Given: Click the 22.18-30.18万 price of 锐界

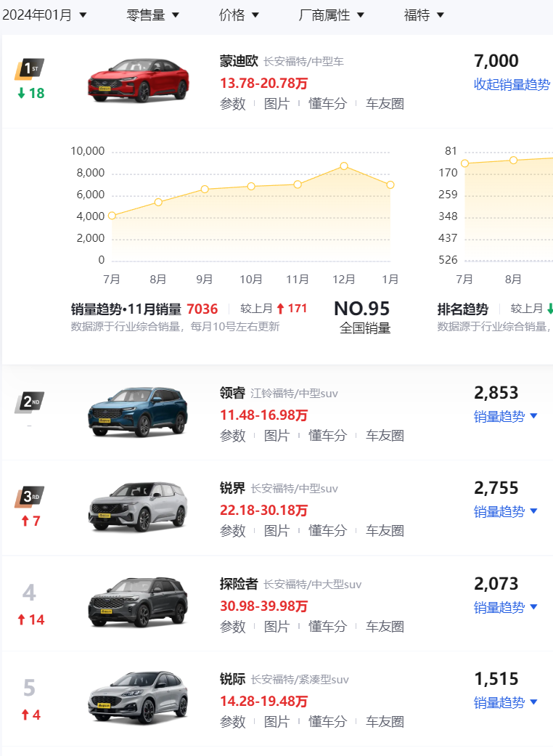Looking at the screenshot, I should (263, 510).
